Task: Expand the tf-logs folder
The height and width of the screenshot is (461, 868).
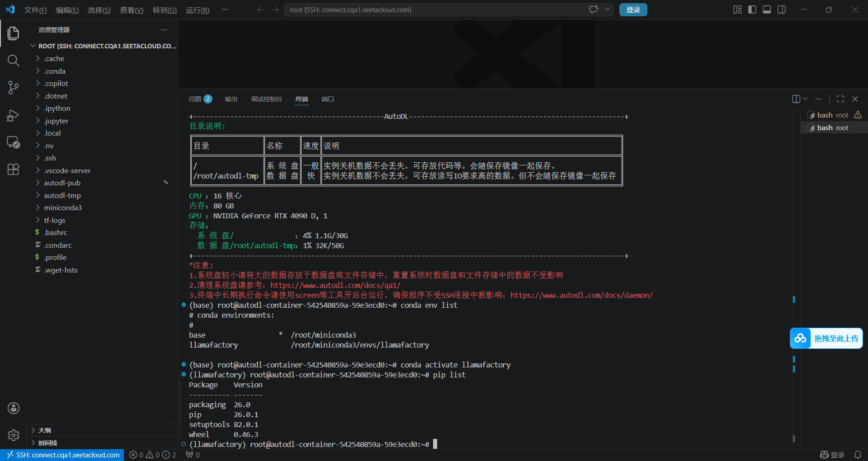Action: (102, 220)
